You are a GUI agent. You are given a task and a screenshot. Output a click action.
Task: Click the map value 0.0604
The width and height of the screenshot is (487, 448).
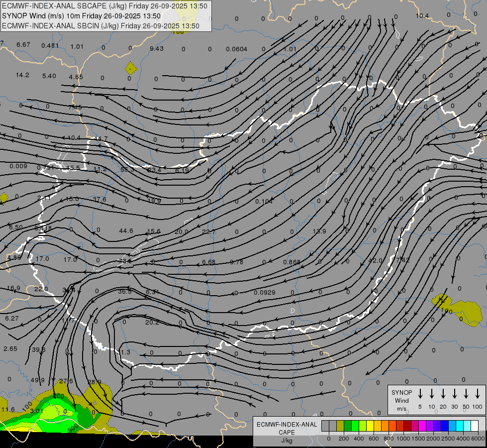[x=237, y=49]
